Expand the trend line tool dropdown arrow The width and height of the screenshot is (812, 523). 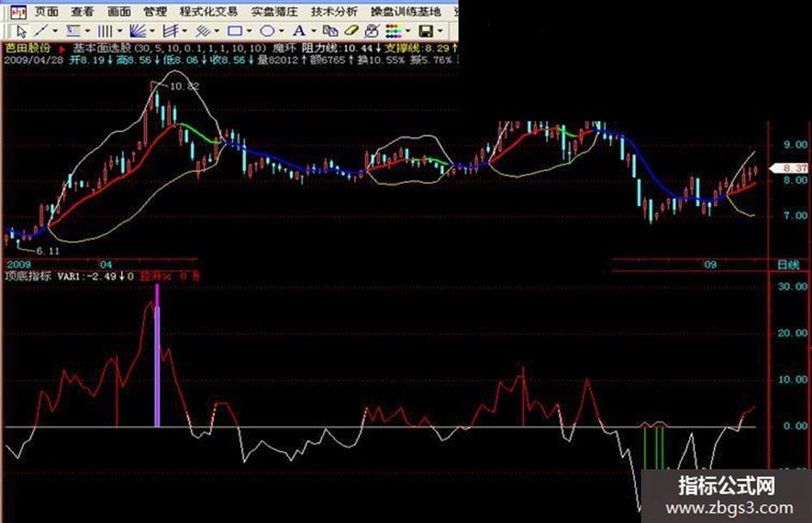[x=55, y=32]
